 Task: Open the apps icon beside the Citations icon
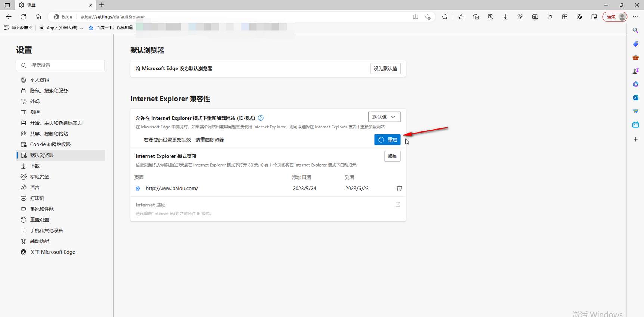pyautogui.click(x=565, y=17)
